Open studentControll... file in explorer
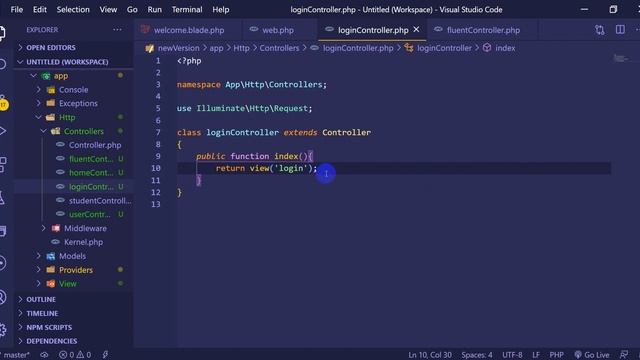This screenshot has height=360, width=640. (100, 201)
